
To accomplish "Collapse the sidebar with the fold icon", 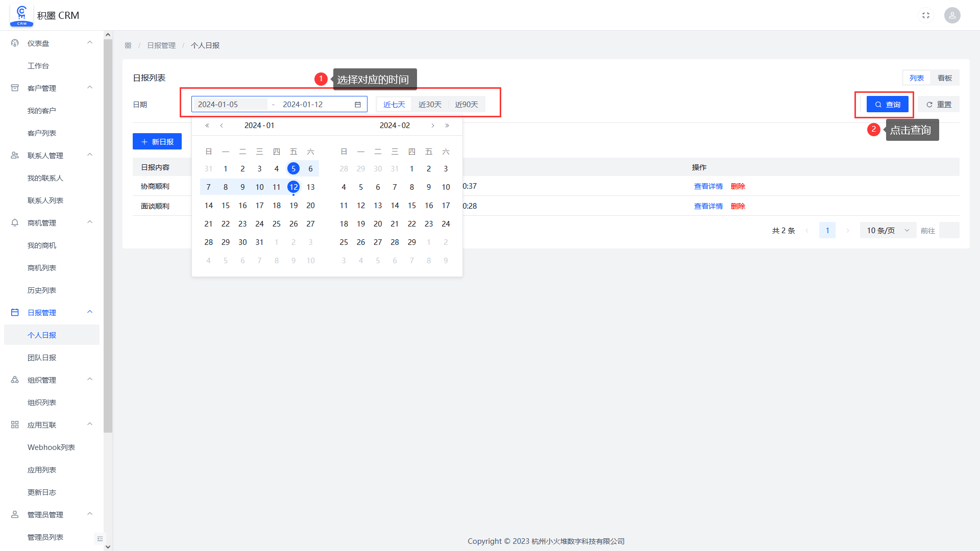I will (100, 539).
